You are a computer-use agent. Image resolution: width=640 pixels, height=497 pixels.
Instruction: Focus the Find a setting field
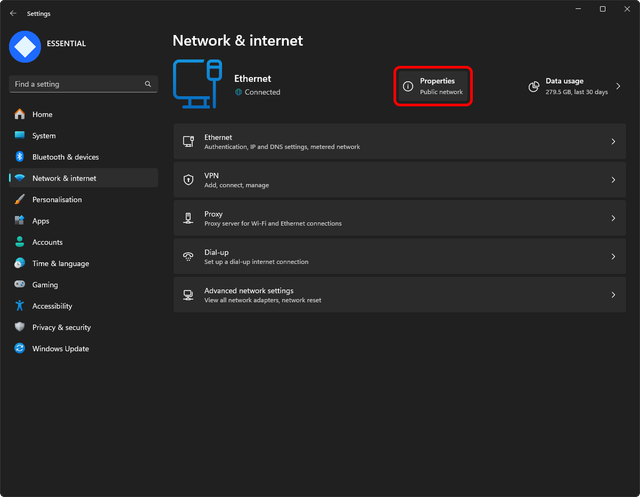[x=83, y=84]
